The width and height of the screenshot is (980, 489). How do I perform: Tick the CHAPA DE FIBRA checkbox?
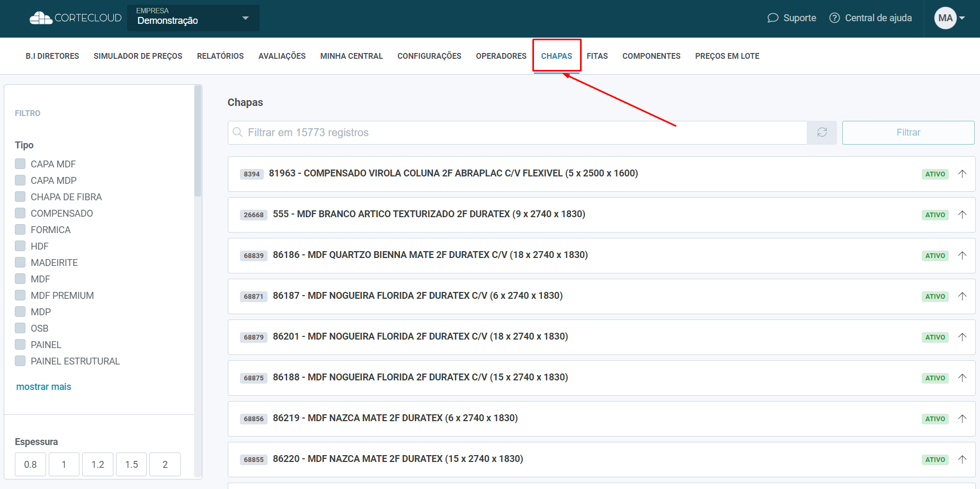pos(20,197)
